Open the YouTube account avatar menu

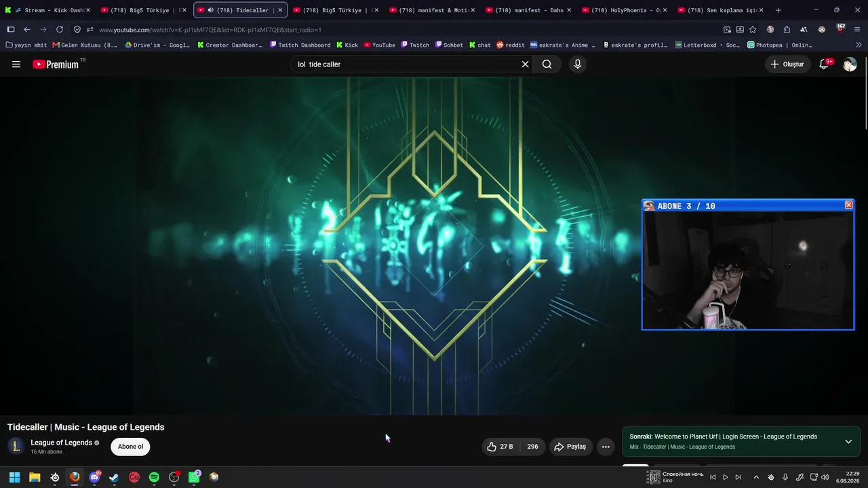(850, 64)
